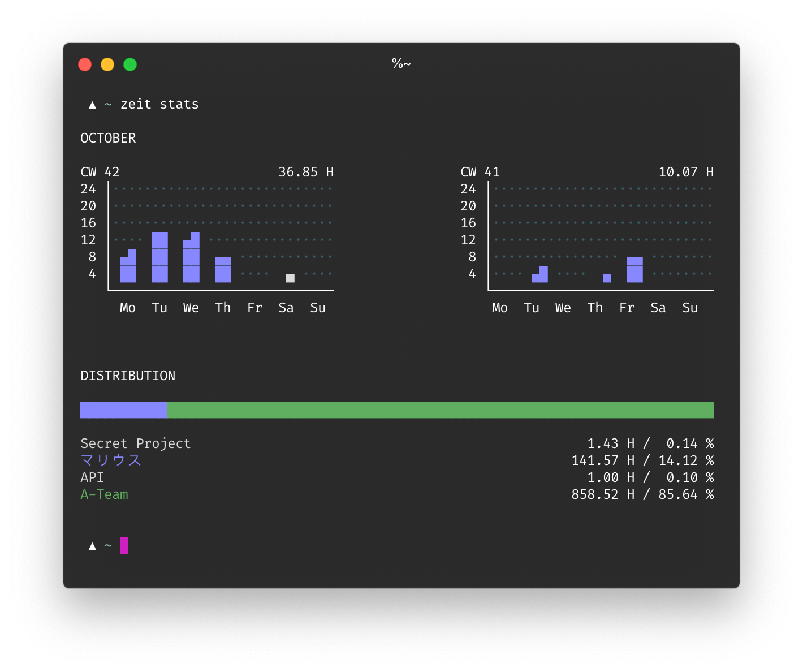Screen dimensions: 803x672
Task: Click the yellow minimize window button
Action: tap(107, 64)
